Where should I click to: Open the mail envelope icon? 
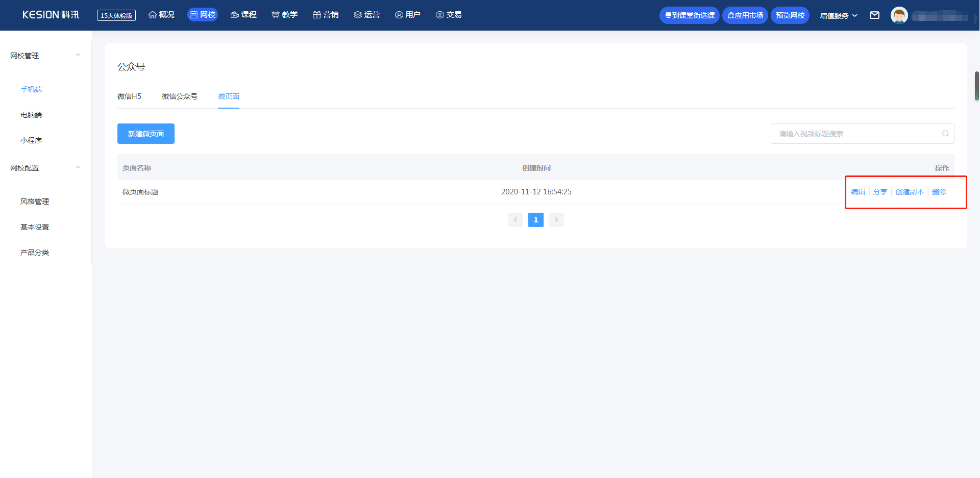click(874, 15)
